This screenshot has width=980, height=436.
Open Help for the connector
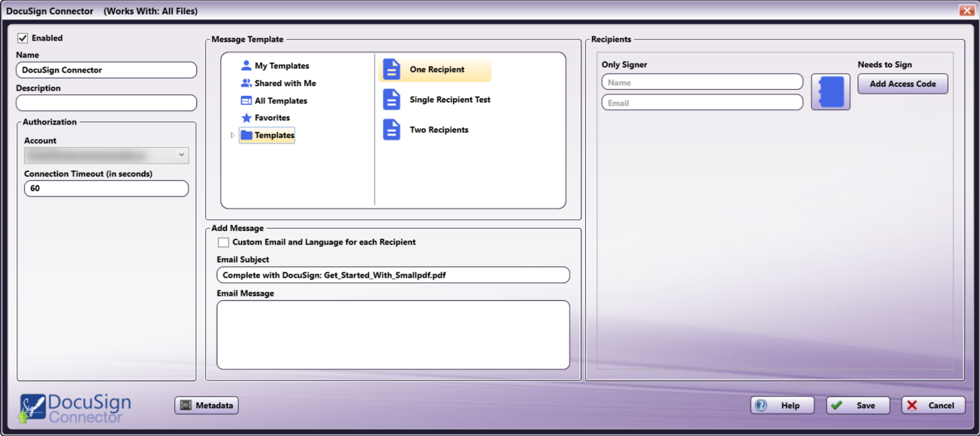coord(781,405)
